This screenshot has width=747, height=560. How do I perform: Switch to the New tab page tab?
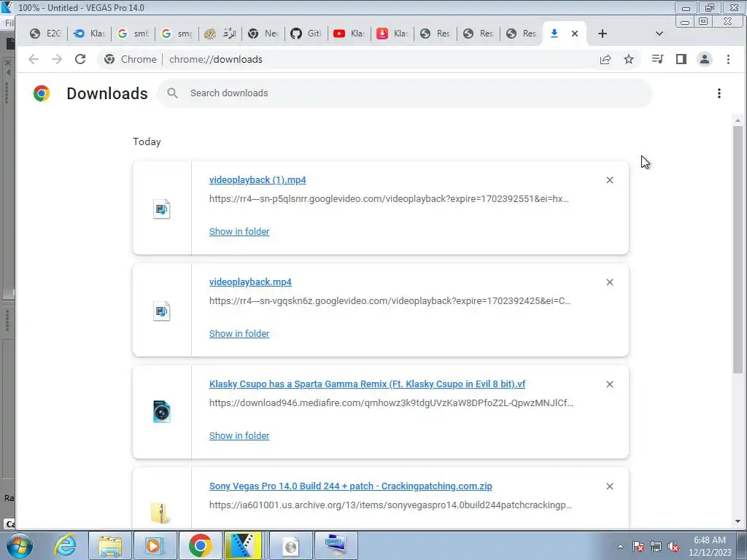(x=263, y=34)
